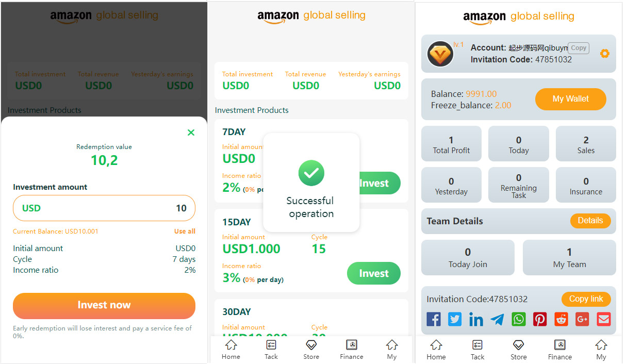View Team Details
Viewport: 627px width, 364px height.
(x=590, y=221)
